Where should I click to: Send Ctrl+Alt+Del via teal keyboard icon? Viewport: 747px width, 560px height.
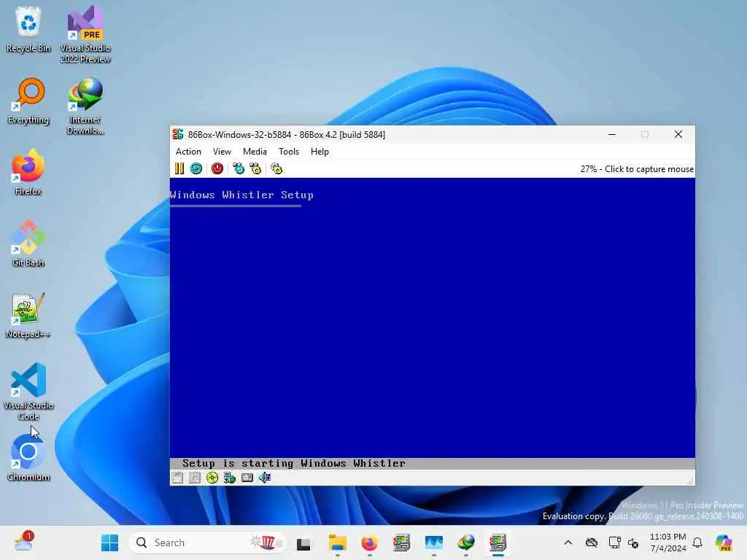[x=239, y=168]
